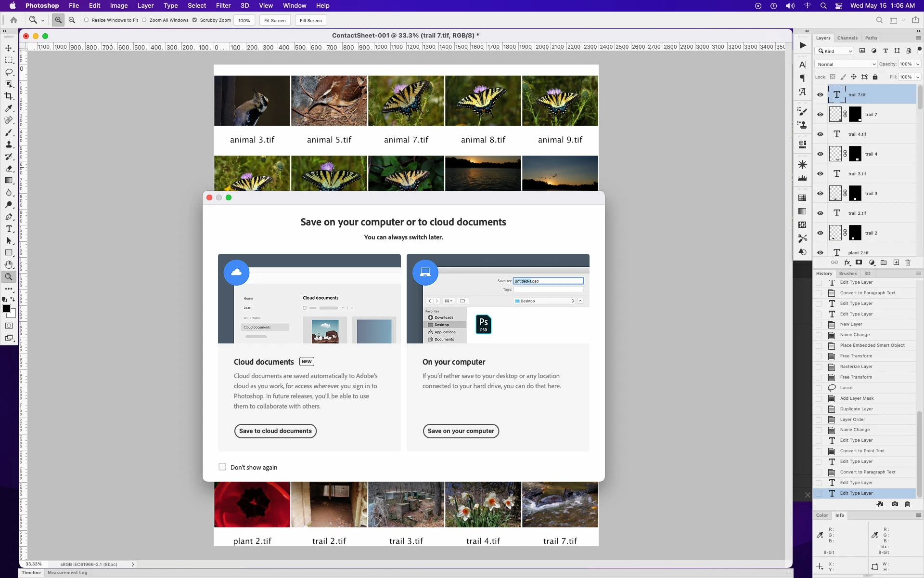
Task: Expand the Opacity value dropdown
Action: coord(917,64)
